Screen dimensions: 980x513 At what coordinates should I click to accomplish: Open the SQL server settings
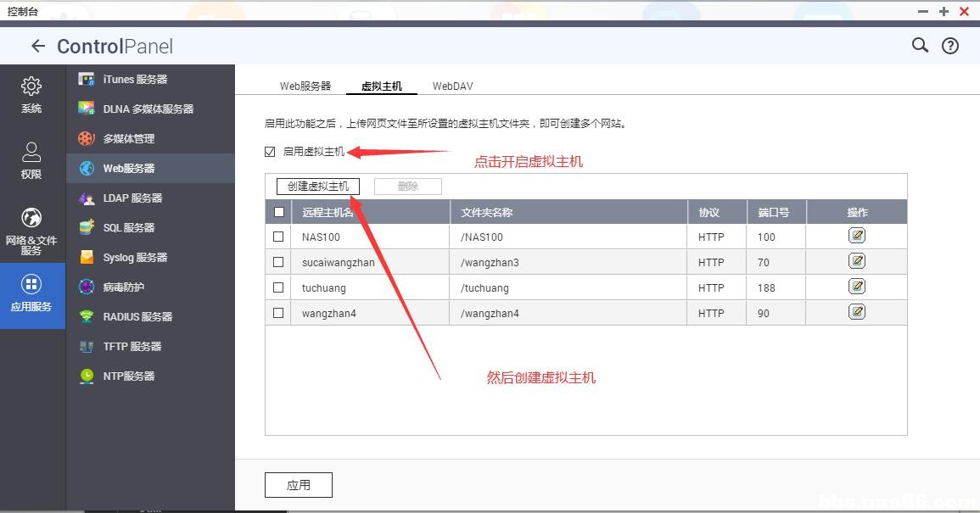pos(128,227)
